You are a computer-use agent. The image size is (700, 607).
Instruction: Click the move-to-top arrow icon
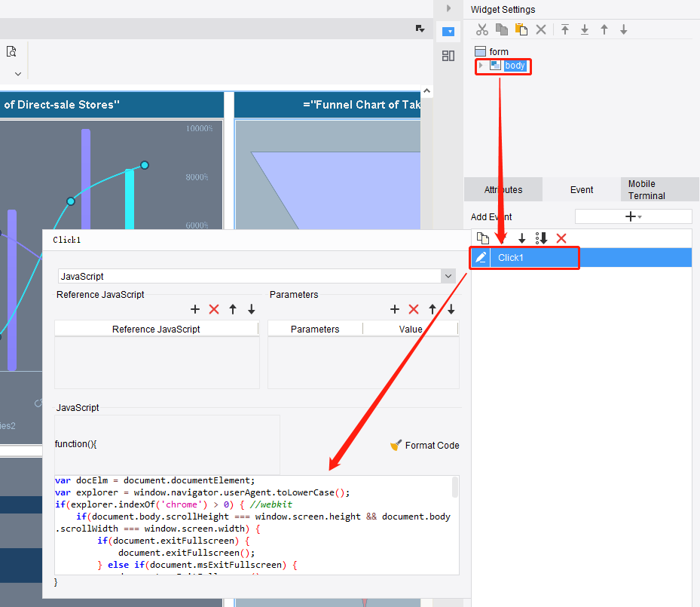coord(564,29)
